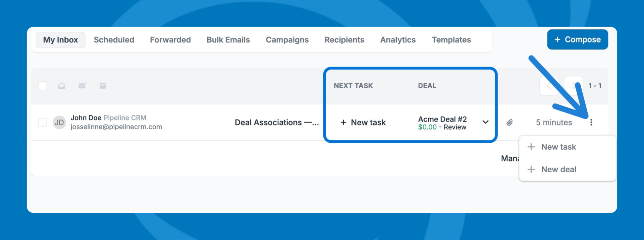Select the John Doe email checkbox

point(43,123)
